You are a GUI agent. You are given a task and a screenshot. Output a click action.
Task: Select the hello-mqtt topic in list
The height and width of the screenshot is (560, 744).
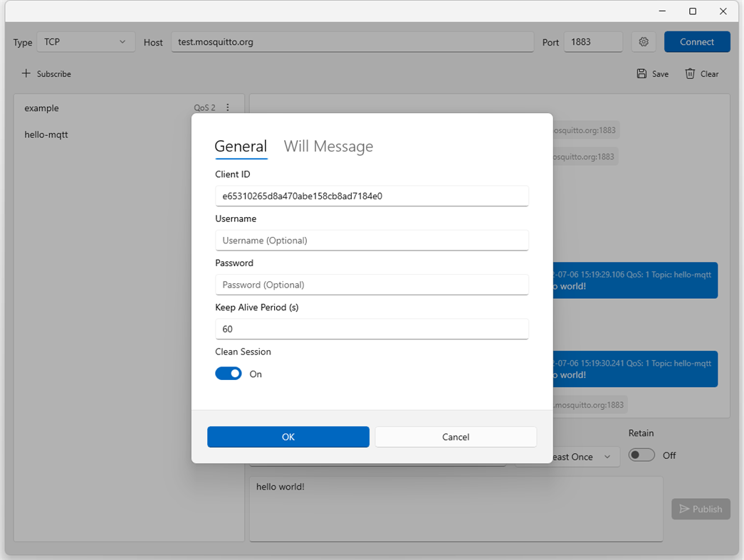(x=46, y=134)
